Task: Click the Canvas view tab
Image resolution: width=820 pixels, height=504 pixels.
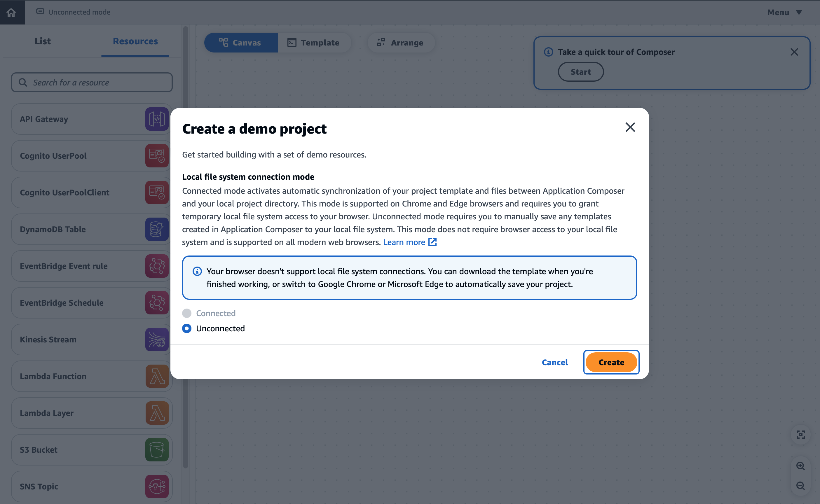Action: (241, 42)
